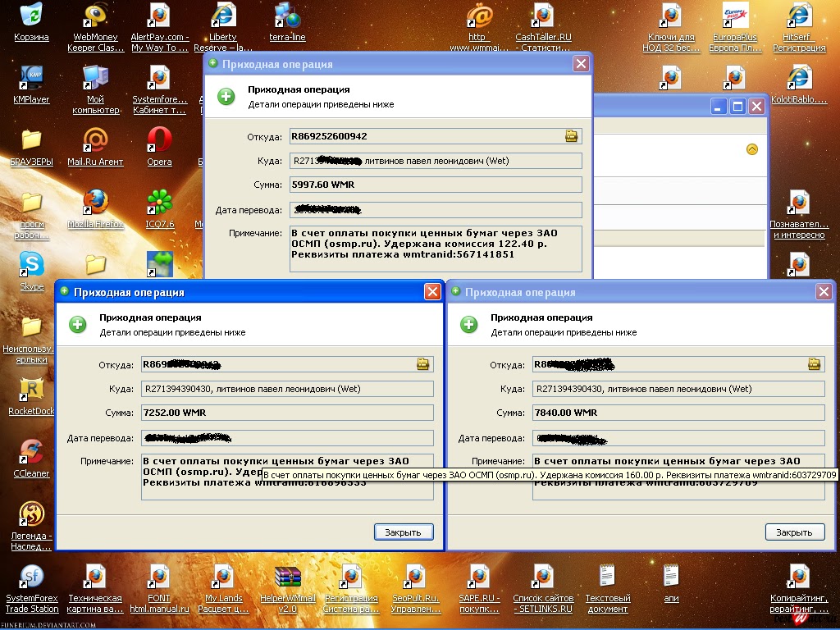Open KolotiBablo shortcut
Viewport: 840px width, 630px height.
pos(799,84)
